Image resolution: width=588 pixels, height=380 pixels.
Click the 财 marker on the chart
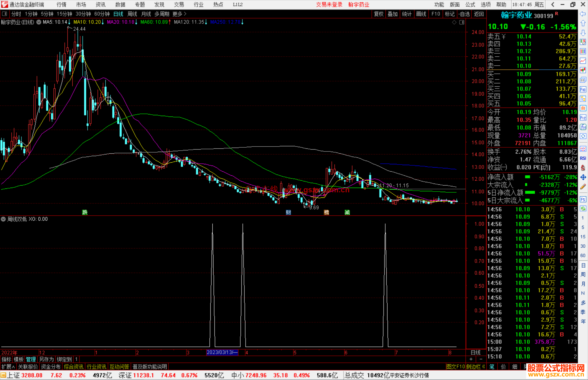click(x=288, y=212)
